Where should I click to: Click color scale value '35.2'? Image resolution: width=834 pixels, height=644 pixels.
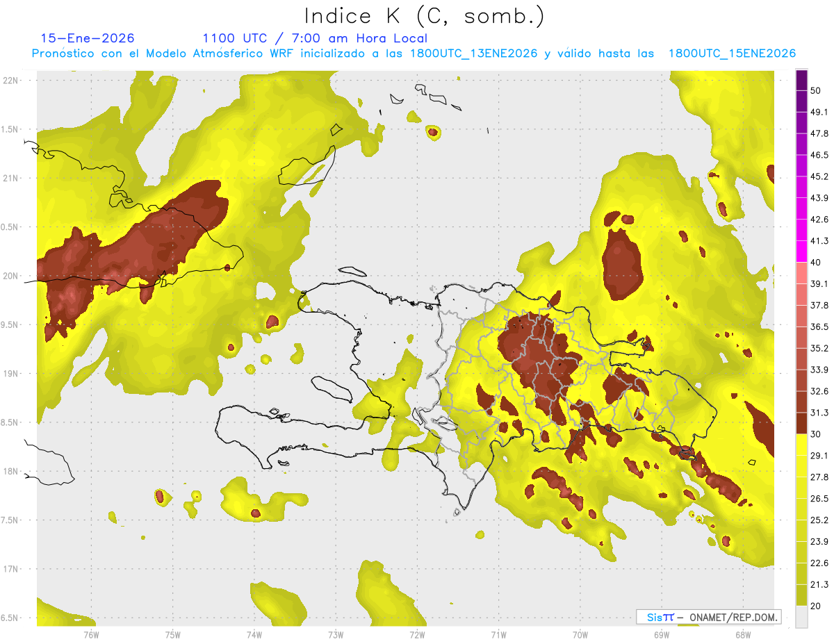[819, 348]
